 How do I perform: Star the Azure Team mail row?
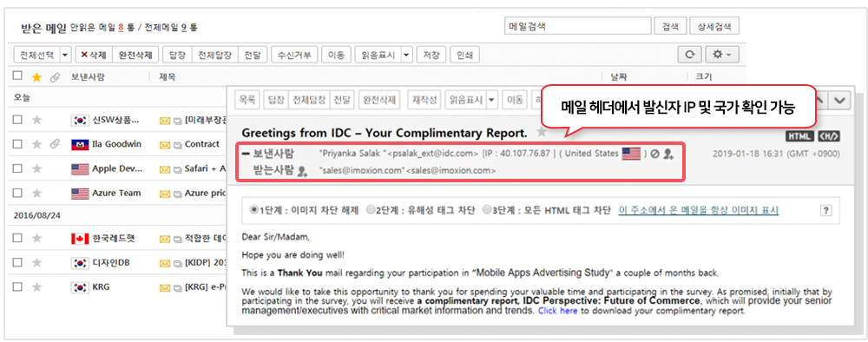(36, 194)
